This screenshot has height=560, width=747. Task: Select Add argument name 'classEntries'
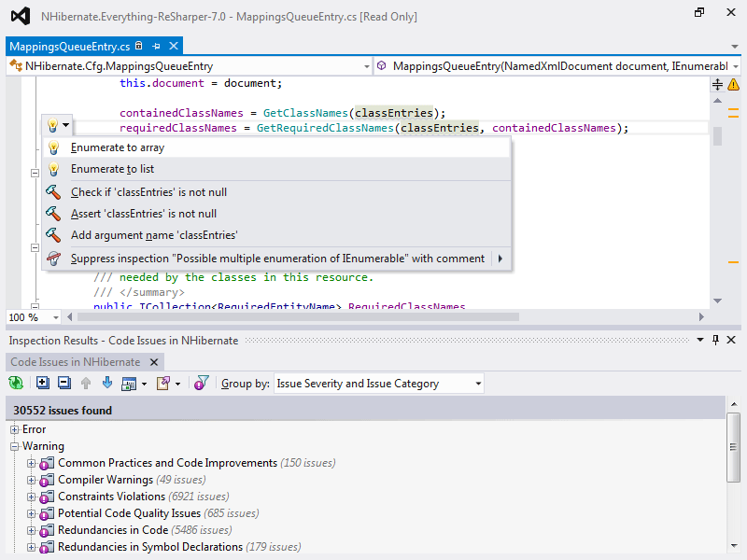(x=276, y=235)
